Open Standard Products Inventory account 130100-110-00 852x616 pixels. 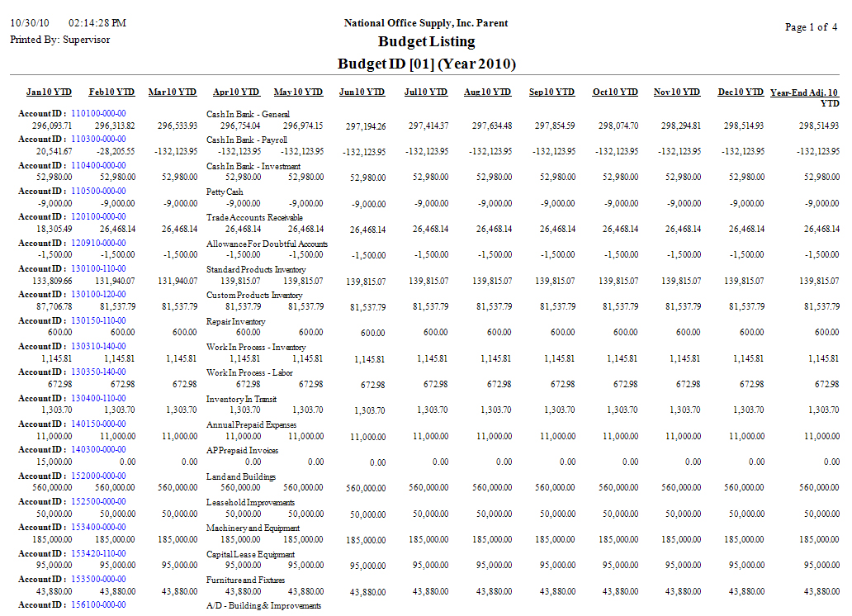tap(98, 268)
